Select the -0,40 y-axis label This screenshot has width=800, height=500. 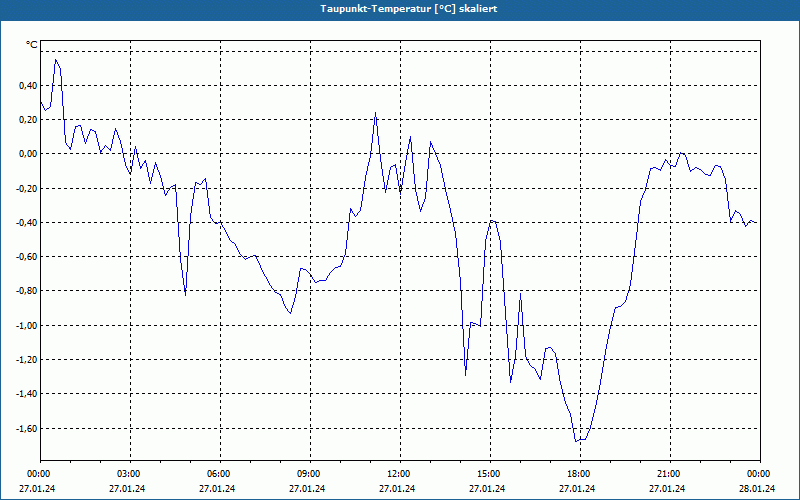pyautogui.click(x=27, y=222)
